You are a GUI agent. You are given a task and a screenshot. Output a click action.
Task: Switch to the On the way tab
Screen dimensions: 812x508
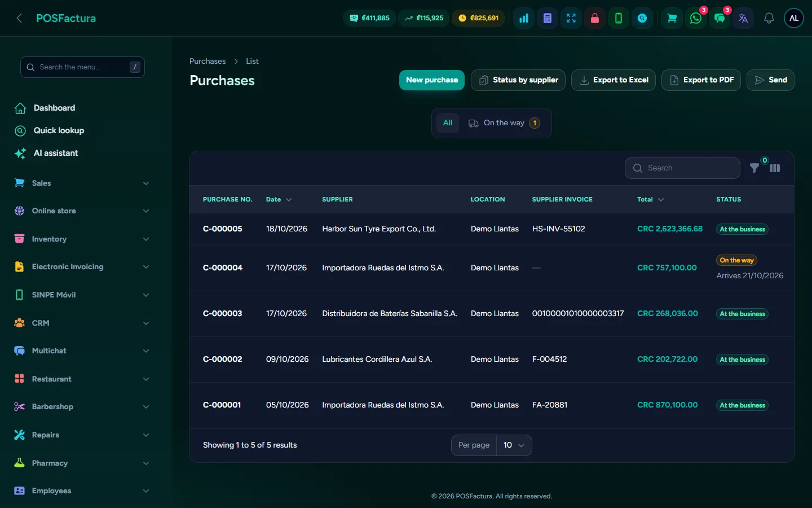pyautogui.click(x=504, y=123)
